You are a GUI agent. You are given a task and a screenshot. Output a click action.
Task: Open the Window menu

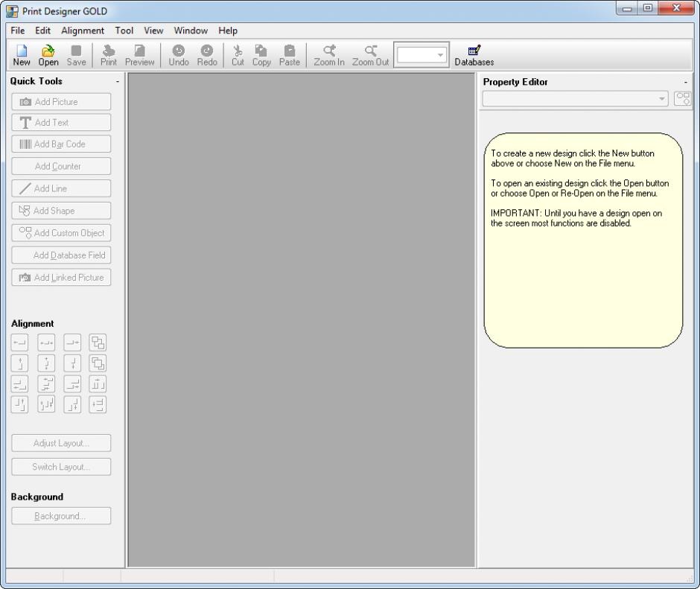coord(191,31)
